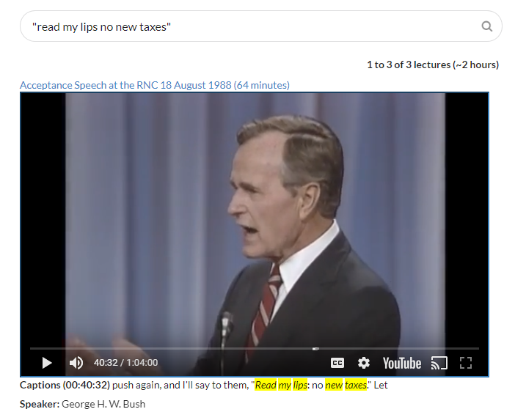Mute the video volume

click(x=76, y=363)
